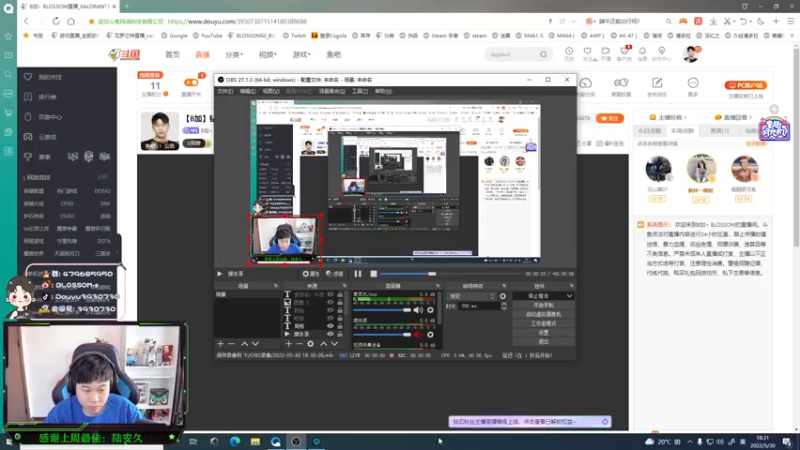Image resolution: width=800 pixels, height=450 pixels.
Task: Adjust second mixer track volume slider
Action: 382,335
